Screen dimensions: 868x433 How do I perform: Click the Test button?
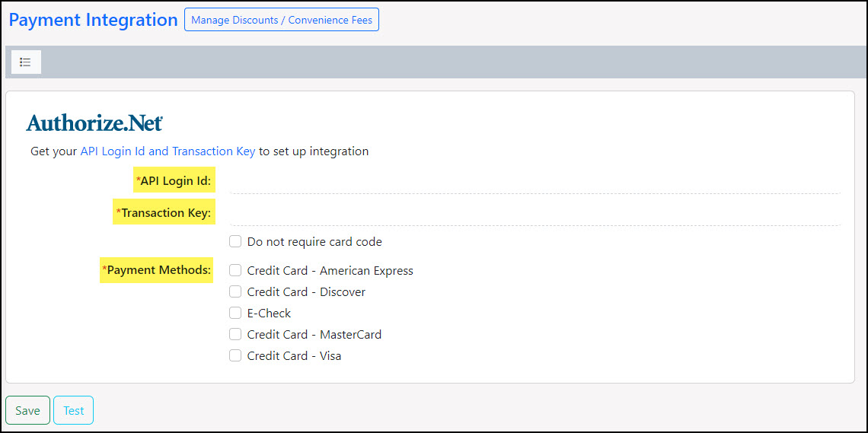tap(74, 410)
